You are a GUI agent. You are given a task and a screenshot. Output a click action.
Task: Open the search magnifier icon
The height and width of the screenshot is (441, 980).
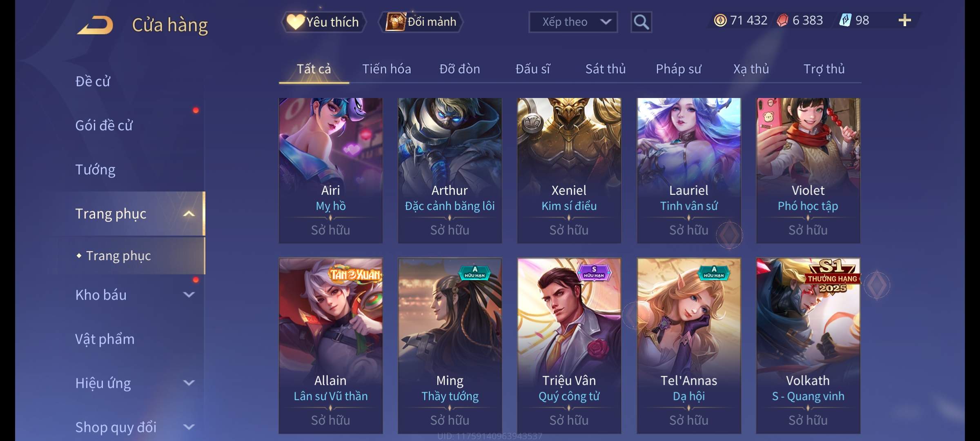coord(641,22)
